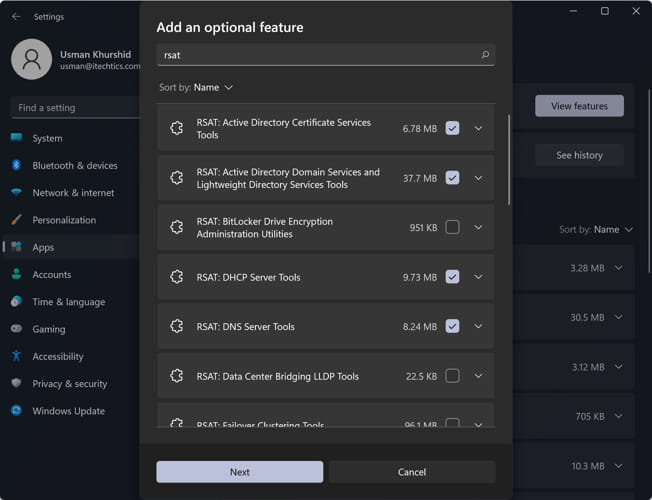Expand Certificate Services Tools details chevron

478,128
